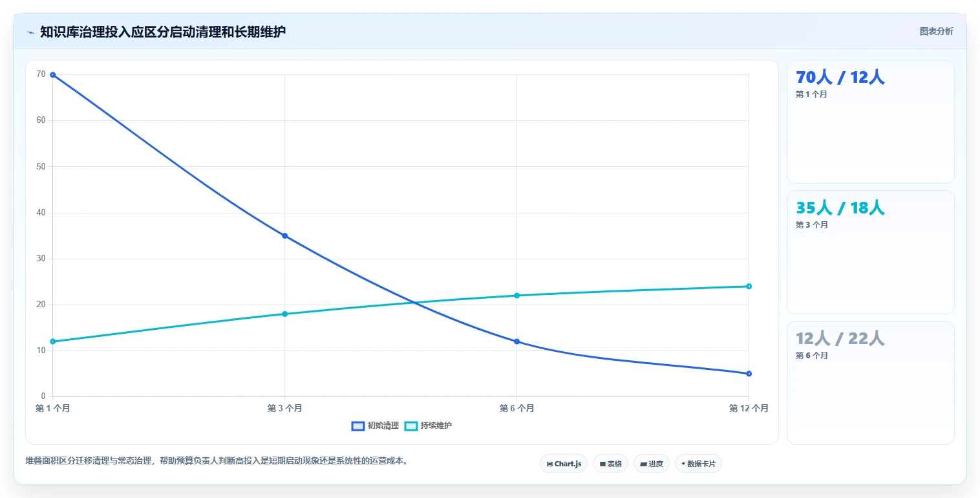Open the 70人 / 12人 data card
Image resolution: width=980 pixels, height=498 pixels.
point(870,122)
